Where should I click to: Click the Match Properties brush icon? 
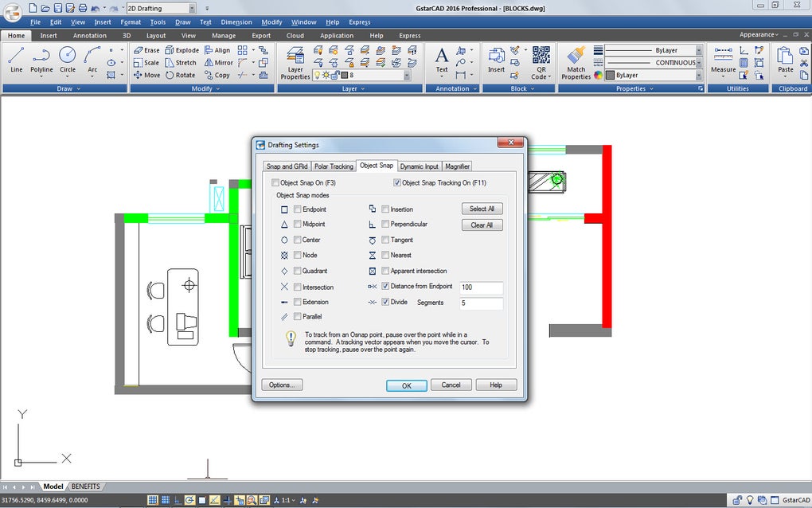tap(576, 56)
